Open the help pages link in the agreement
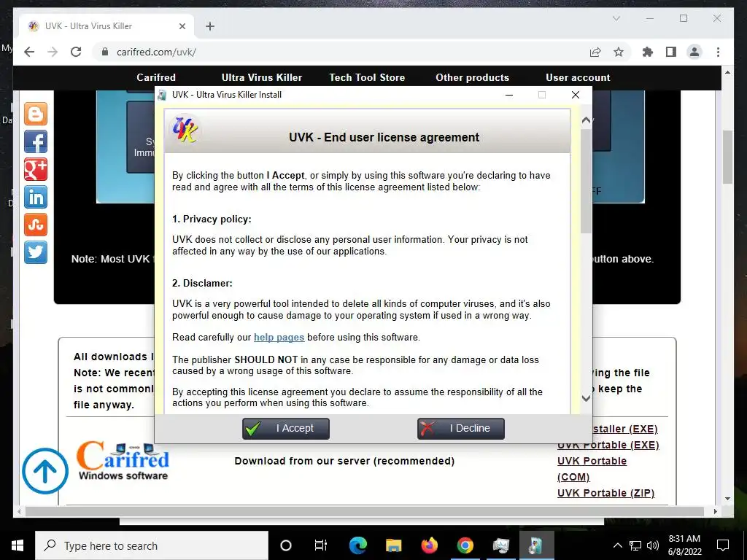This screenshot has width=747, height=560. point(279,337)
